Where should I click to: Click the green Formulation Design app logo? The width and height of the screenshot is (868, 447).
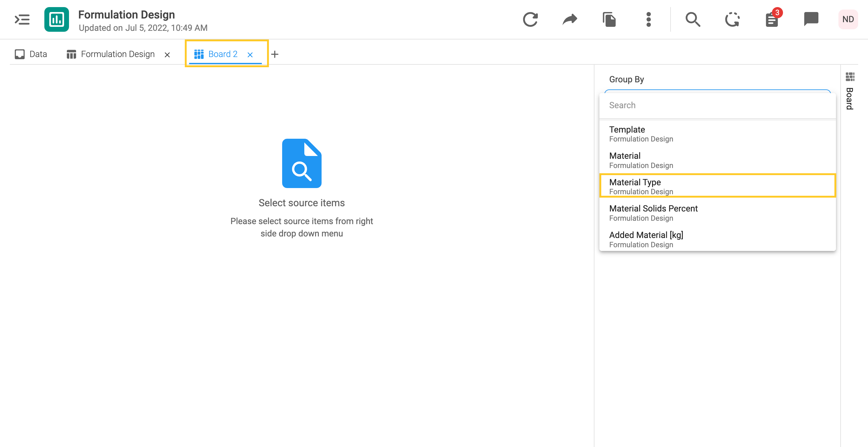pos(57,19)
